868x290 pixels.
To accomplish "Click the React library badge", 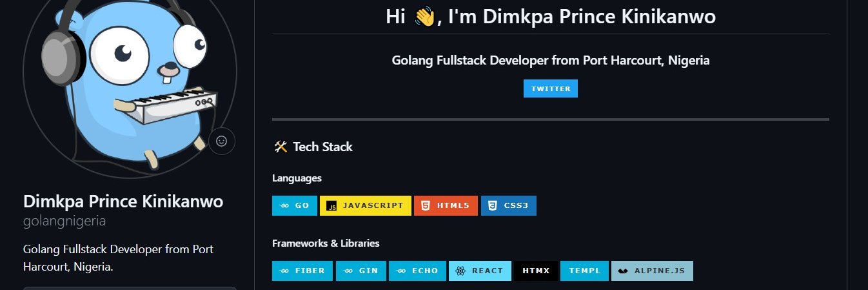I will point(480,271).
